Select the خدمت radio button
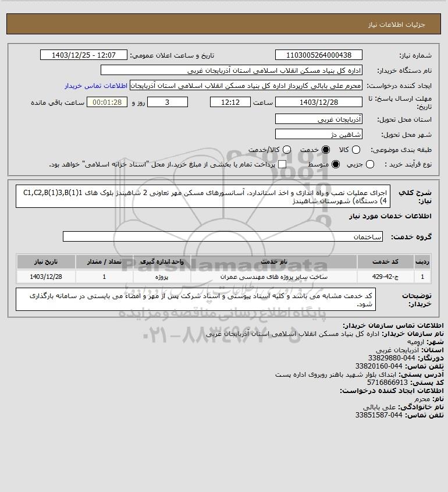448x492 pixels. pyautogui.click(x=326, y=150)
